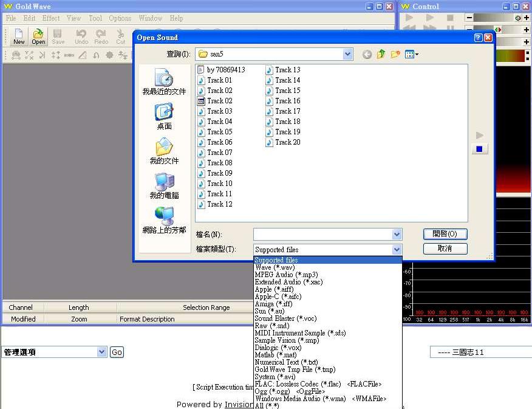
Task: Select Network Places (網路上的芳鄰) shortcut
Action: [164, 221]
